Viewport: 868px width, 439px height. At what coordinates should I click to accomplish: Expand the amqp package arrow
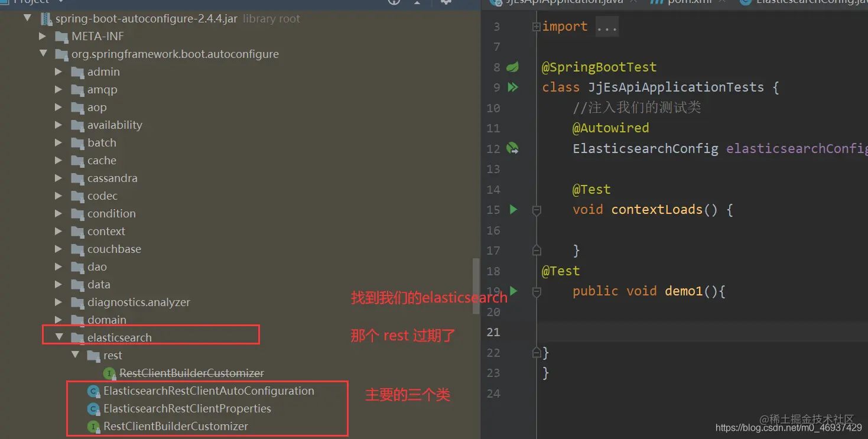pyautogui.click(x=58, y=89)
